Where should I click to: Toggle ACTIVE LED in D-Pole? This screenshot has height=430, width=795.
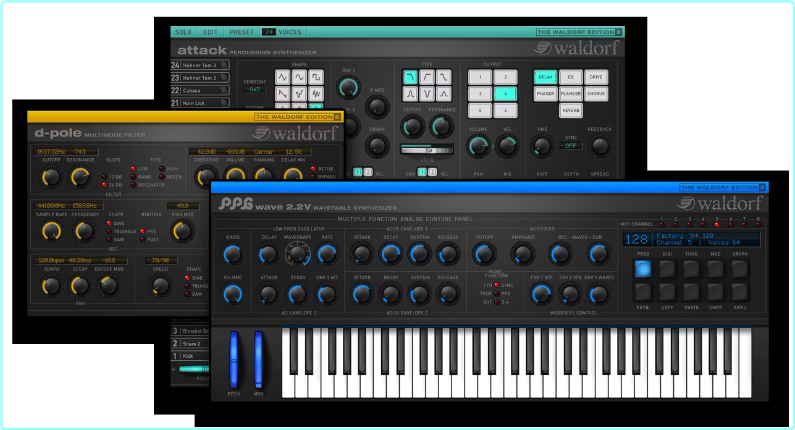point(313,169)
